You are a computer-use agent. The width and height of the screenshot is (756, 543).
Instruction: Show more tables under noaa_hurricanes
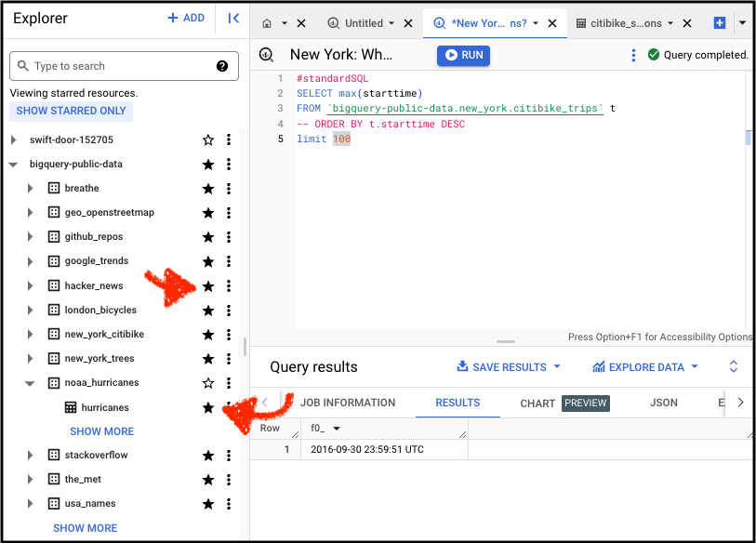pos(102,431)
